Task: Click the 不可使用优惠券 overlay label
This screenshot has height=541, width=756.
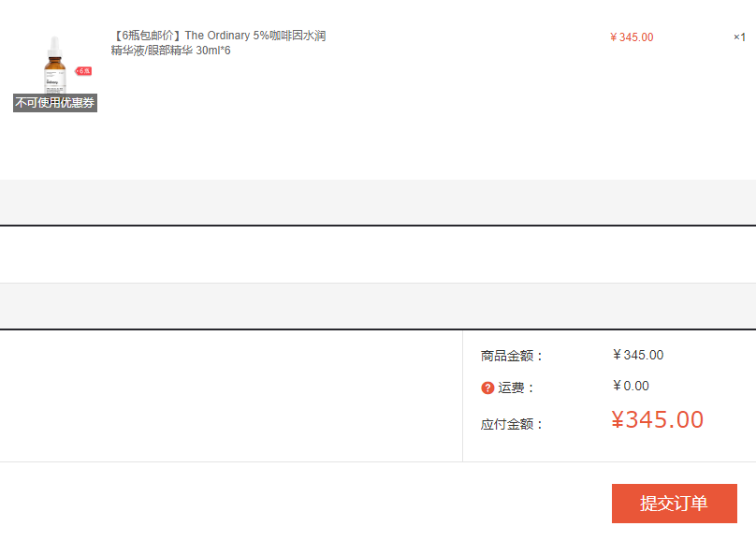Action: tap(55, 103)
